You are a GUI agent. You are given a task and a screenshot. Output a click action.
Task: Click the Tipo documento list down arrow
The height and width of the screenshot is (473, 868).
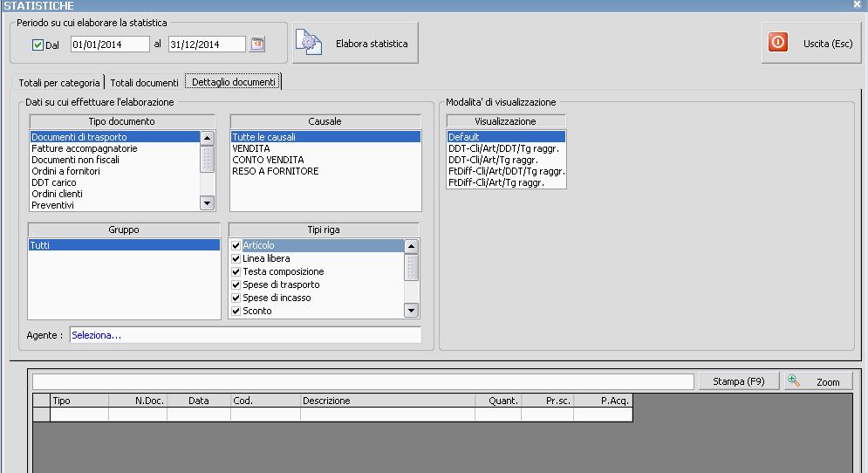coord(207,203)
